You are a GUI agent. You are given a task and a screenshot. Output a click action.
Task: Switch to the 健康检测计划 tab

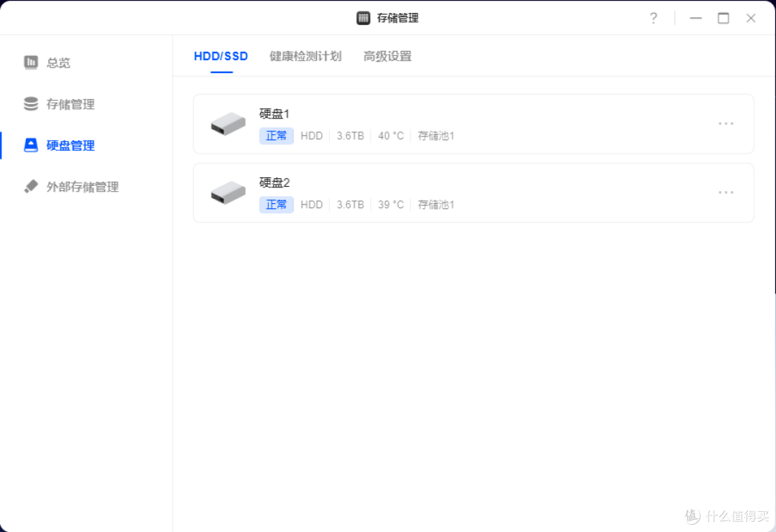click(305, 57)
